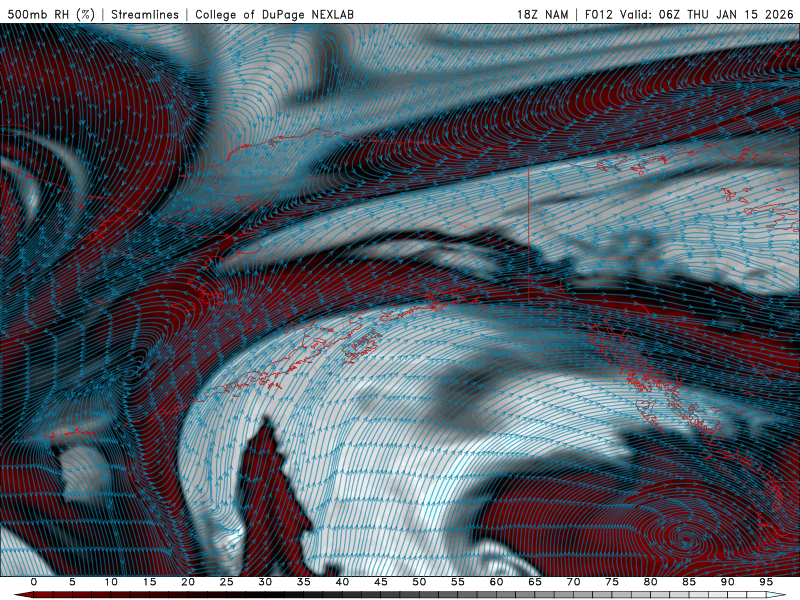The image size is (800, 600).
Task: Click the "45" label on color scale
Action: pyautogui.click(x=381, y=582)
